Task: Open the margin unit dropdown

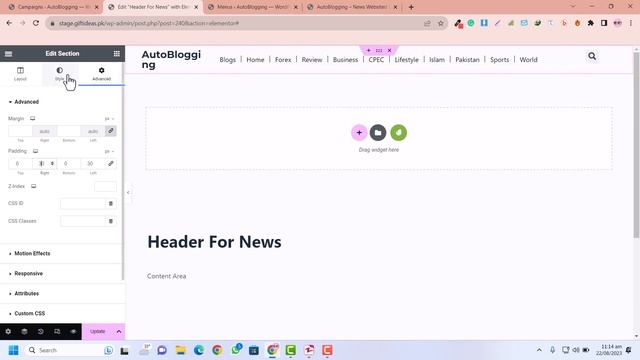Action: point(109,119)
